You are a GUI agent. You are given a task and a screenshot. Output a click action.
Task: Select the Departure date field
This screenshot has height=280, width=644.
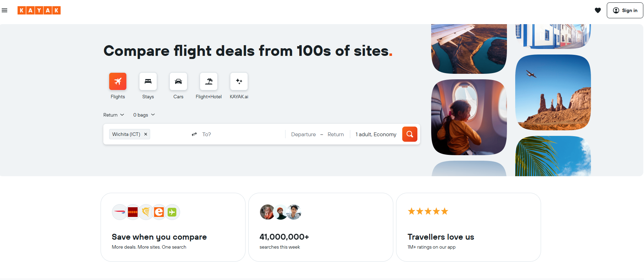coord(303,134)
